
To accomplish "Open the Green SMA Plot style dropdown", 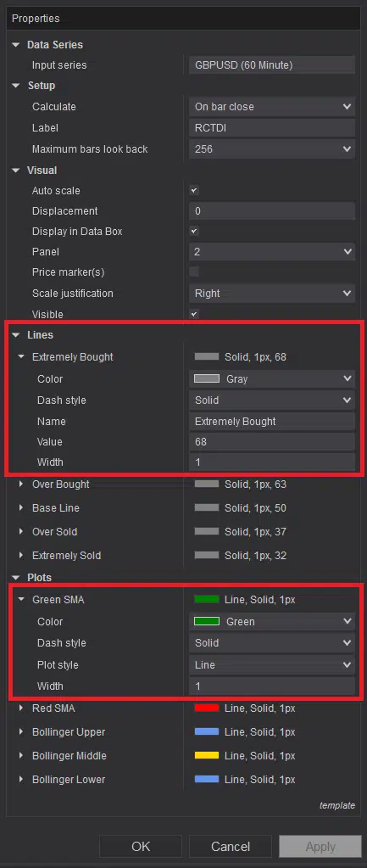I will [x=271, y=665].
